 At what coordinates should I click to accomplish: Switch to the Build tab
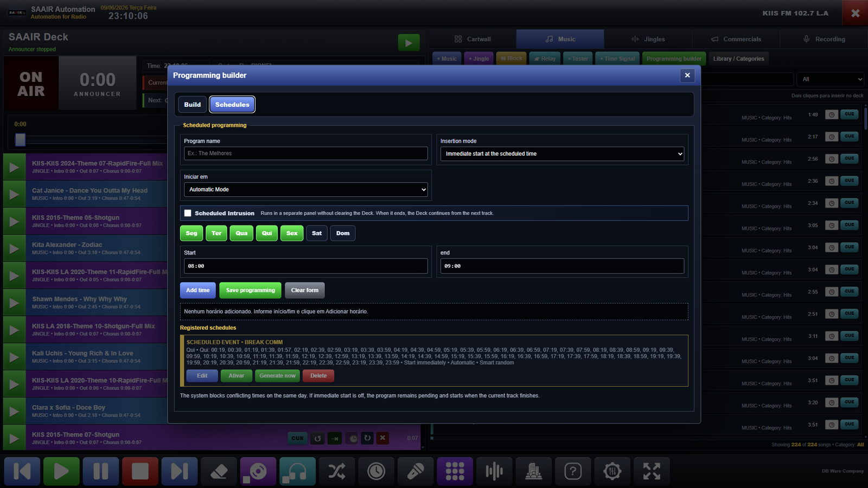(x=193, y=105)
